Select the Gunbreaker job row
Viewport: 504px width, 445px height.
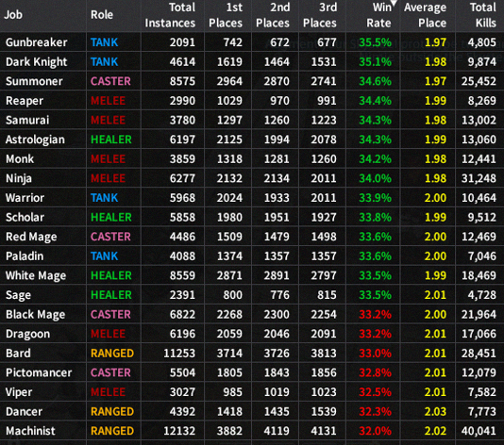[x=252, y=42]
